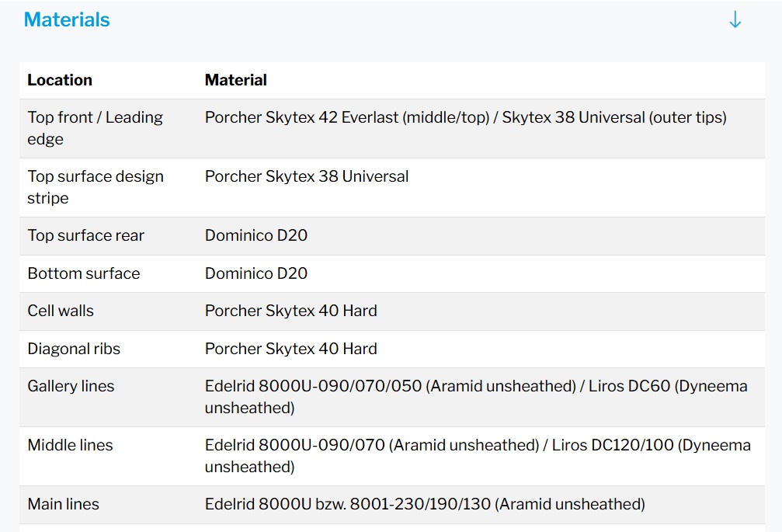Select the Cell walls label
Viewport: 782px width, 532px height.
pyautogui.click(x=61, y=311)
